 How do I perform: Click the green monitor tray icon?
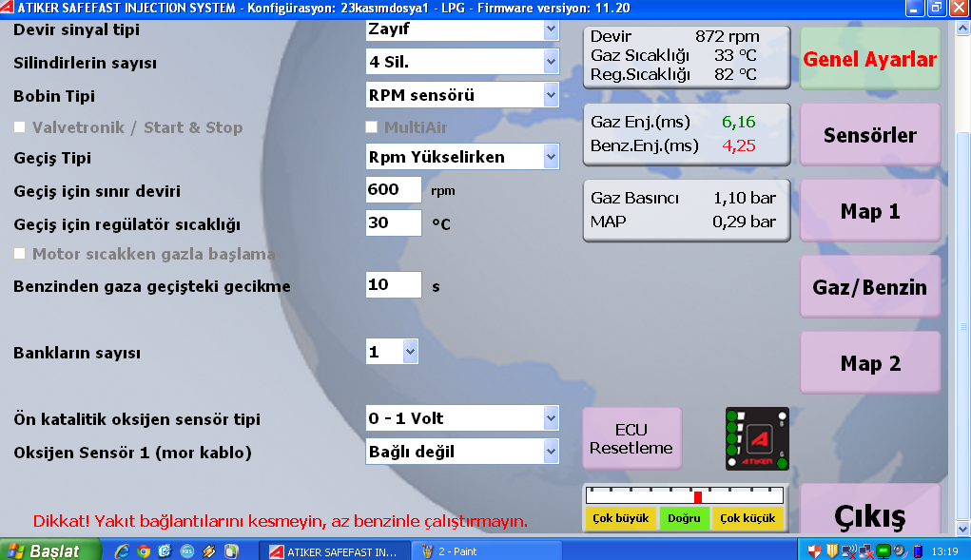[x=884, y=550]
